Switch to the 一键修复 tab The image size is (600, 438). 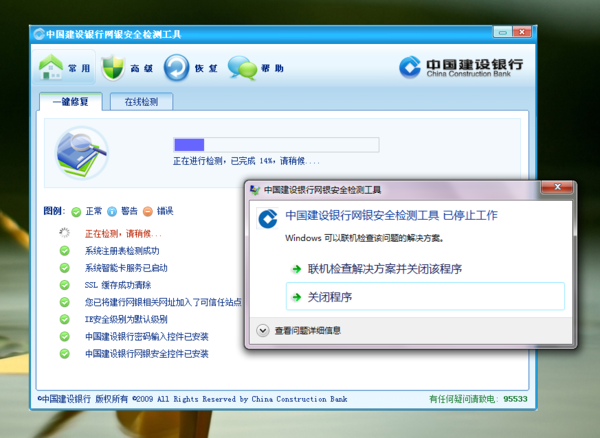[x=71, y=102]
